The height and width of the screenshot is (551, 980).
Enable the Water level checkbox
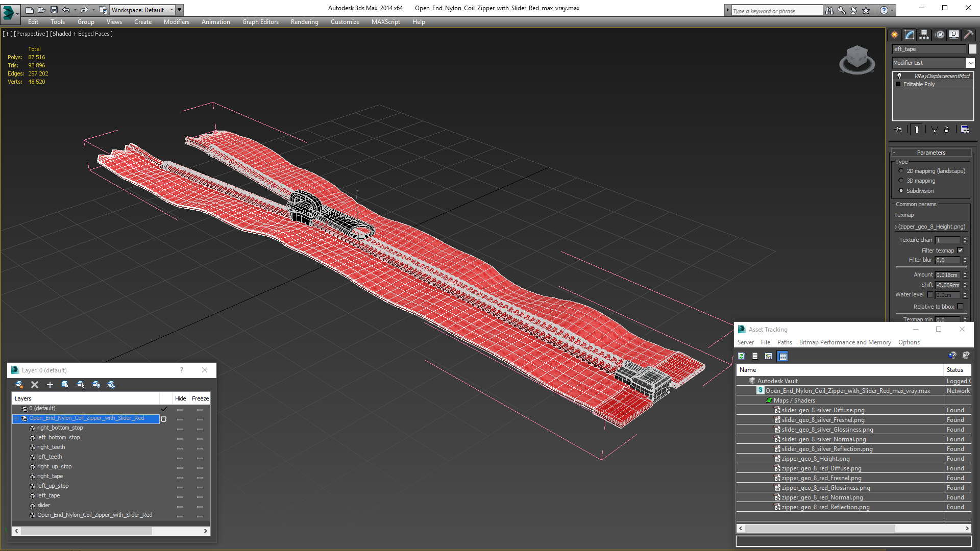(x=930, y=294)
